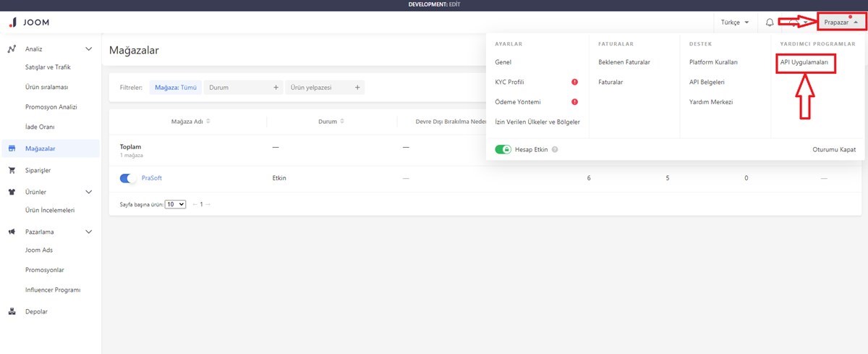Click the Analiz chart icon in sidebar
The height and width of the screenshot is (354, 868).
click(12, 49)
